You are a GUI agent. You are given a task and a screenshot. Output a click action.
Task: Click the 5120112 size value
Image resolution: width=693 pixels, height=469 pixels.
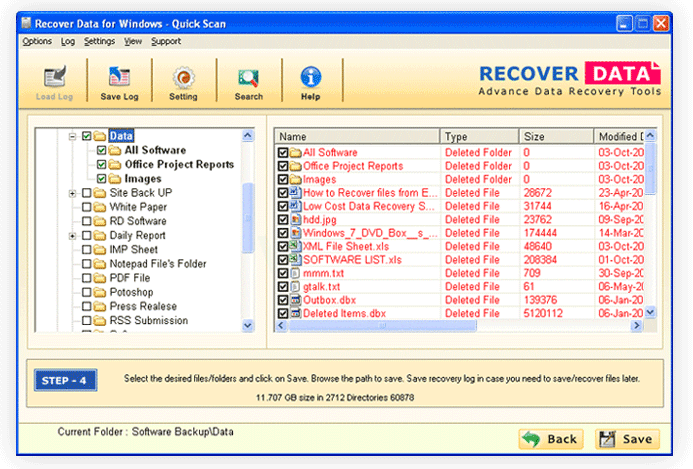pyautogui.click(x=543, y=313)
